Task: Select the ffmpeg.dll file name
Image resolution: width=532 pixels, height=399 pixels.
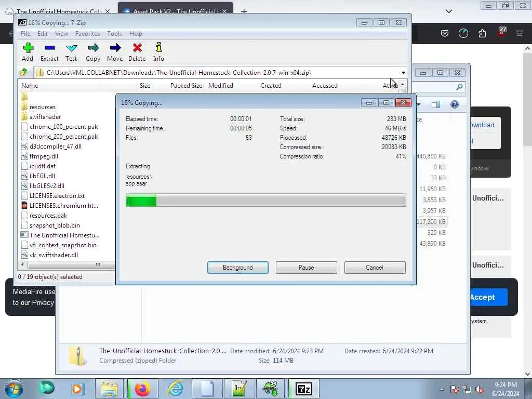Action: (x=44, y=156)
